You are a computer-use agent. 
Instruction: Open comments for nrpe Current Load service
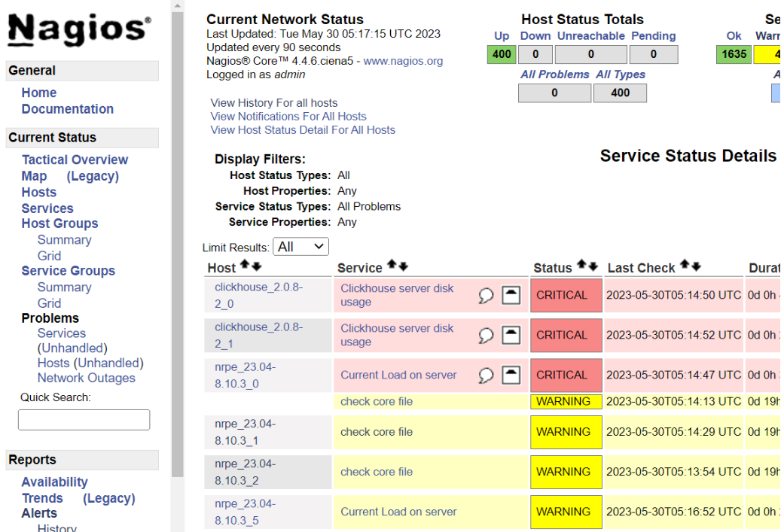(486, 375)
